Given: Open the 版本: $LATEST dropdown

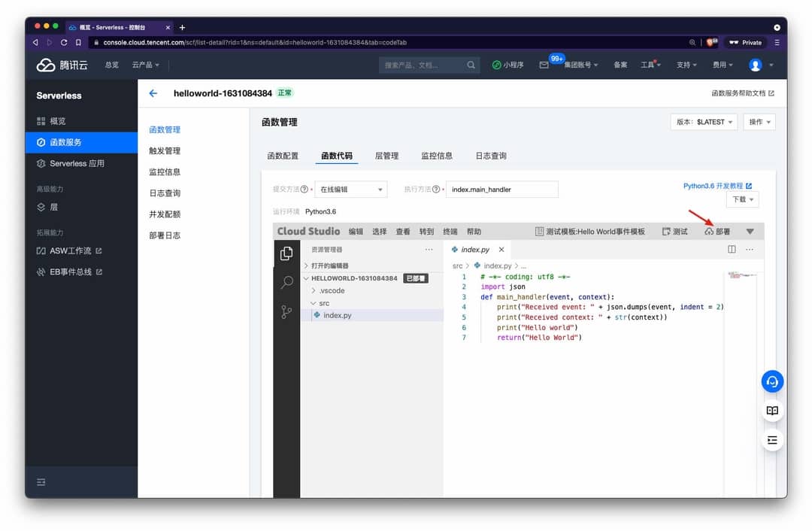Looking at the screenshot, I should pyautogui.click(x=704, y=122).
